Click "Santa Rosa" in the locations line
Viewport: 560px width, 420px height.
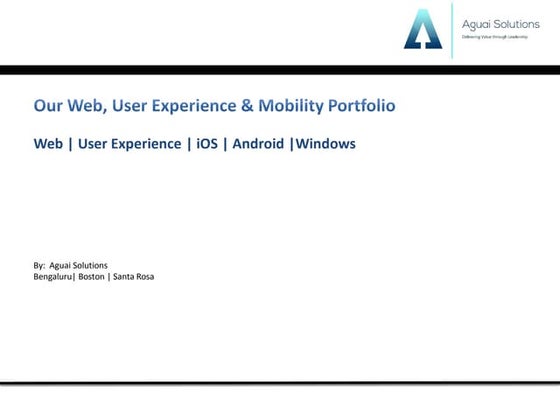pos(134,277)
